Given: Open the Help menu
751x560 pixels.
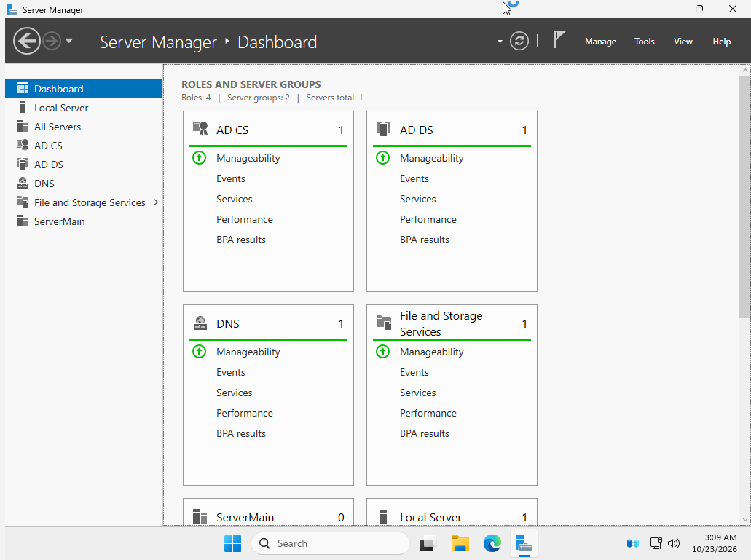Looking at the screenshot, I should [x=721, y=42].
